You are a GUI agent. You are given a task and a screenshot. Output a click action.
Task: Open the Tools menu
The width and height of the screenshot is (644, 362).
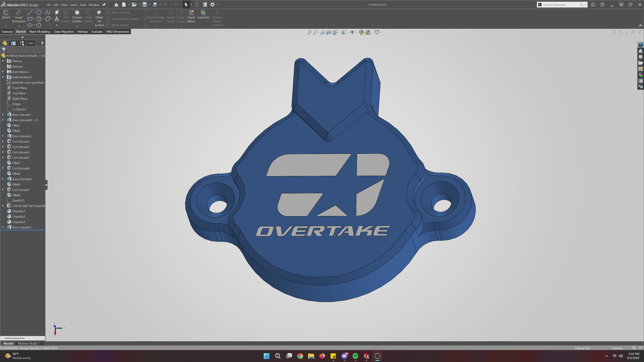tap(83, 5)
